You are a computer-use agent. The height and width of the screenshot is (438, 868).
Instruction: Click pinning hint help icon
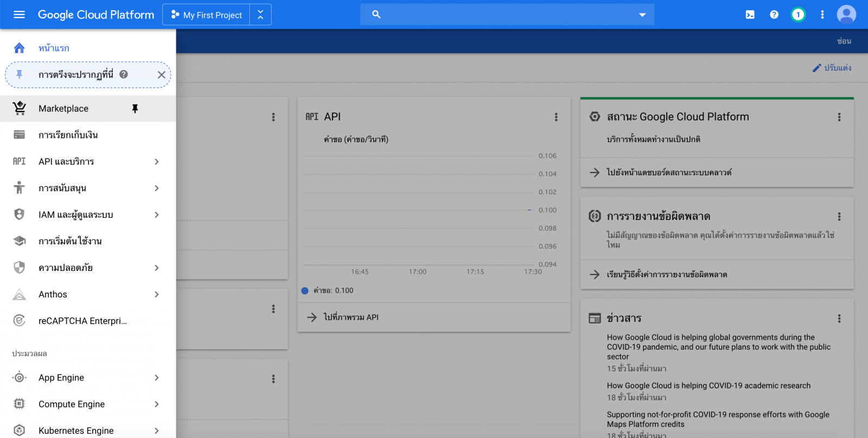[124, 74]
